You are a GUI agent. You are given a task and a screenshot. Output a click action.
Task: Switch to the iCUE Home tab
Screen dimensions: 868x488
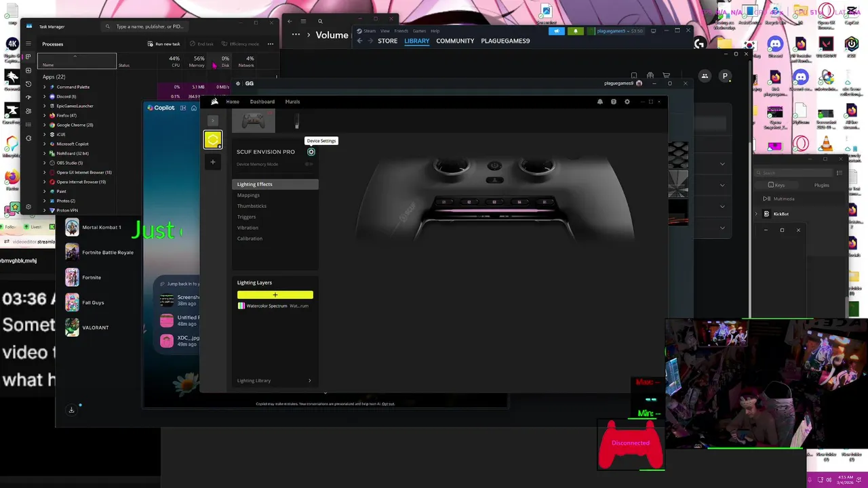233,102
